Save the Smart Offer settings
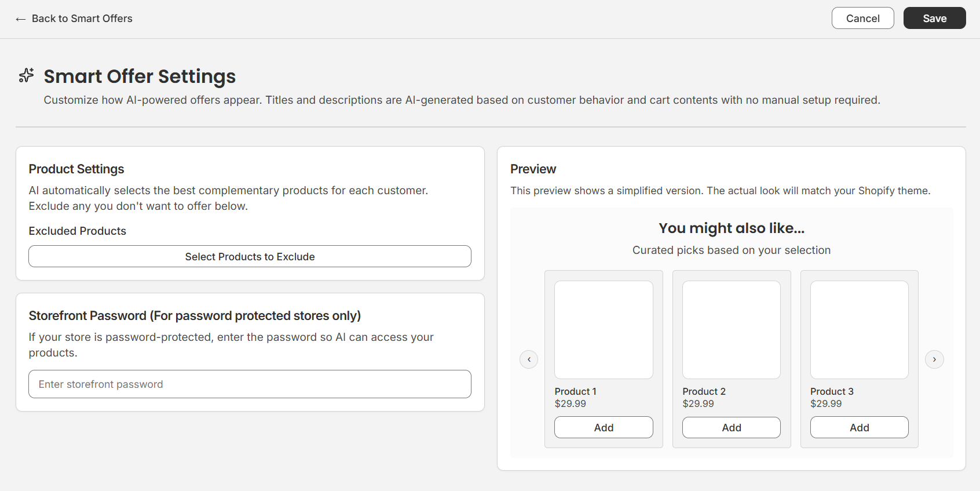The height and width of the screenshot is (491, 980). tap(934, 18)
